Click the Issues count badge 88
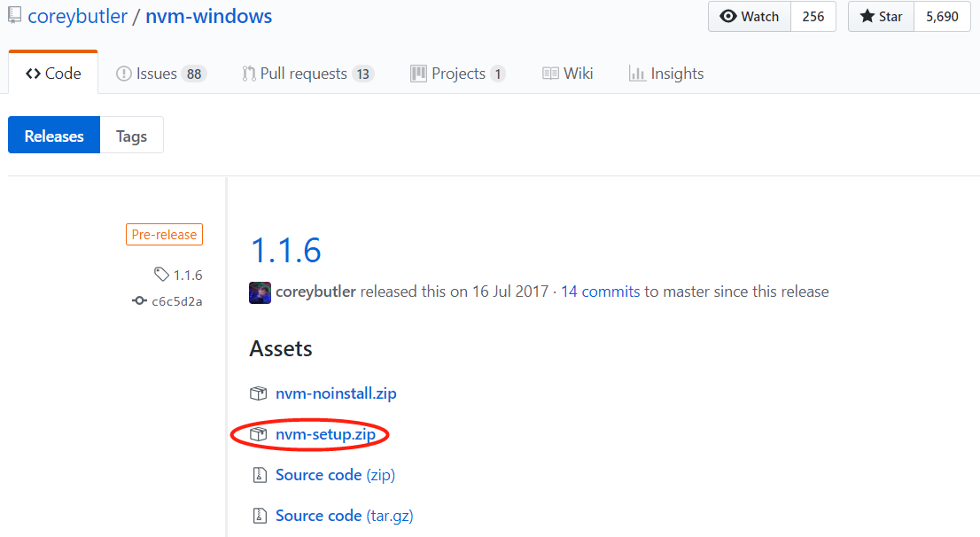The image size is (980, 537). 194,74
